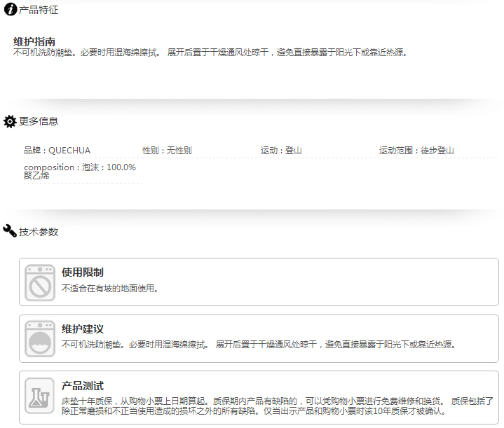Click the 性别:无性别 attribute

167,151
